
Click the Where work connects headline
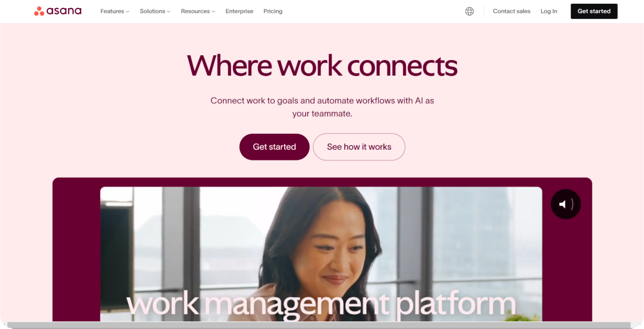(x=322, y=65)
